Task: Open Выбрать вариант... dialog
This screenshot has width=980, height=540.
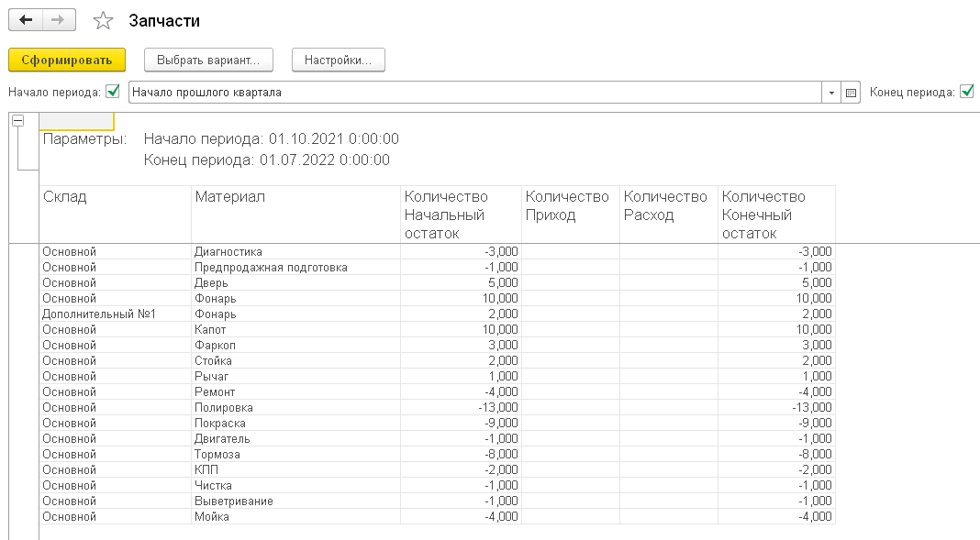Action: pyautogui.click(x=208, y=60)
